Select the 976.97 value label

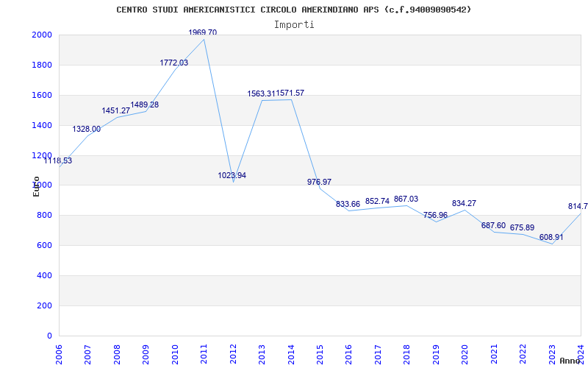click(320, 182)
